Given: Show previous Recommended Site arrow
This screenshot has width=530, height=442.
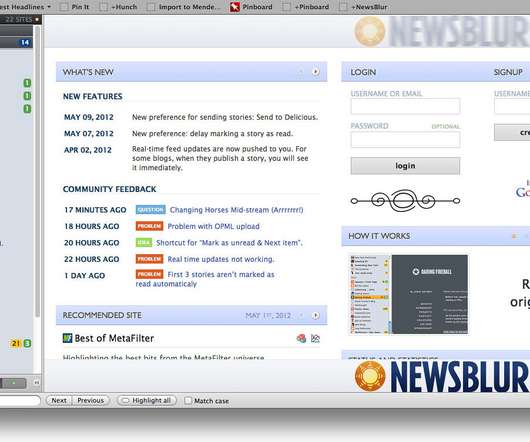Looking at the screenshot, I should tap(302, 315).
